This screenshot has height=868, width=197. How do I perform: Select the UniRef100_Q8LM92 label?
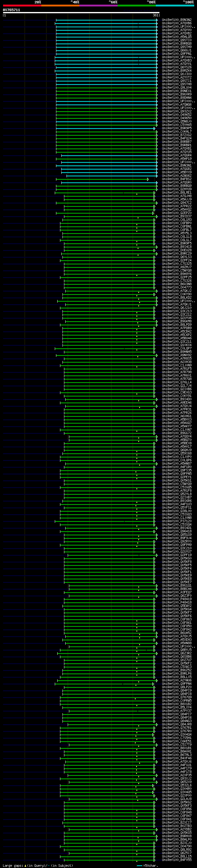pyautogui.click(x=177, y=850)
